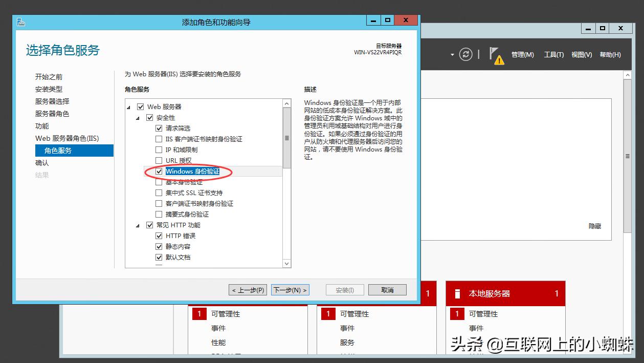
Task: Disable the Windows 身份验证 checkbox
Action: [x=159, y=172]
